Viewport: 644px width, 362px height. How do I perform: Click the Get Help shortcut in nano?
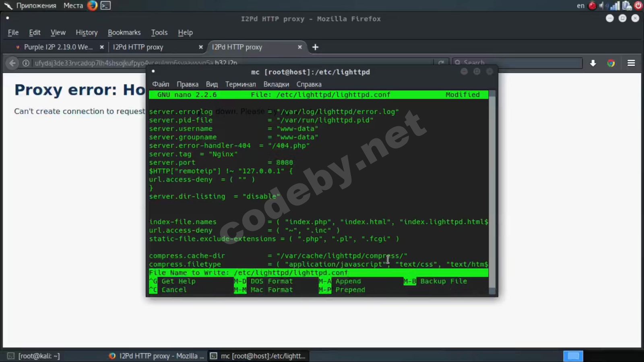tap(172, 281)
